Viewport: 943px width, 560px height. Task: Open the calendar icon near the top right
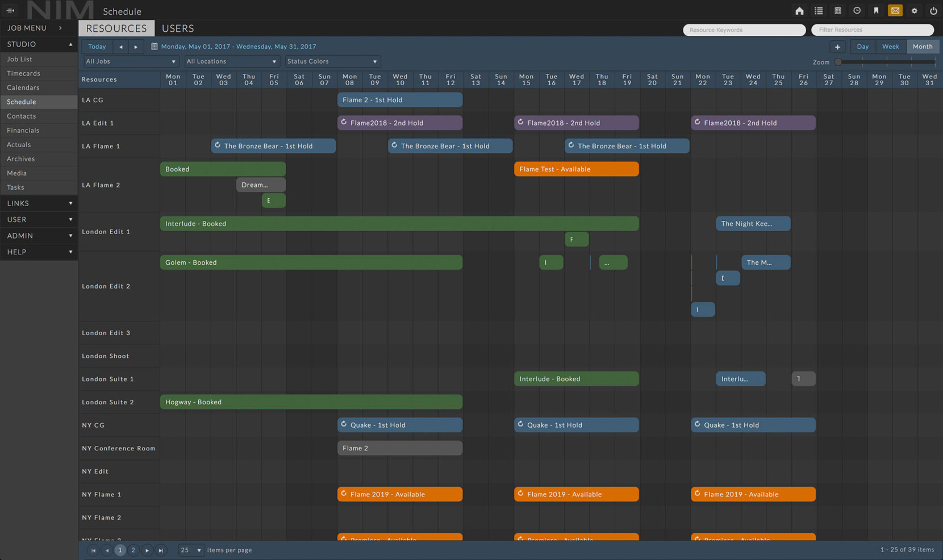(x=837, y=10)
